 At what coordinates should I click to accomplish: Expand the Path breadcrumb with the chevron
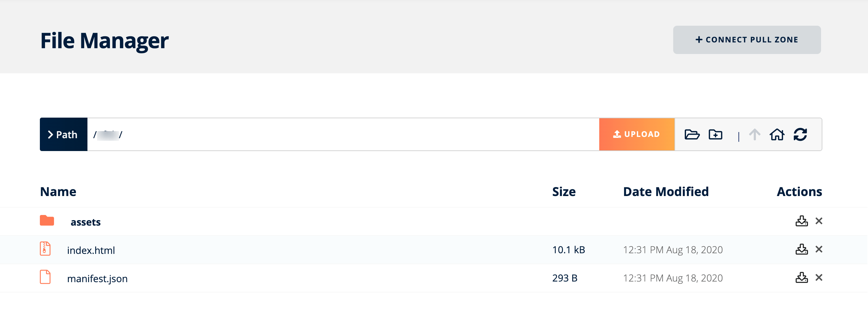click(x=50, y=134)
